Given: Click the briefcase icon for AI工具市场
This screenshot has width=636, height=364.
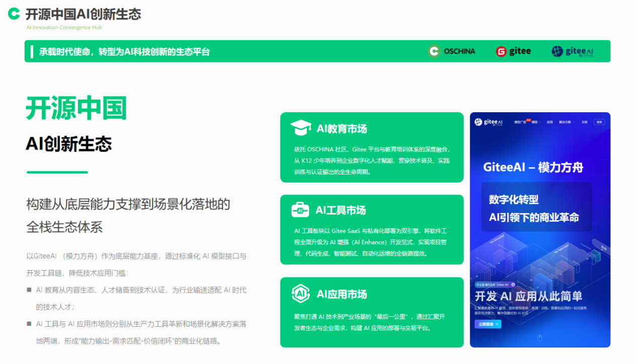Looking at the screenshot, I should pos(300,210).
